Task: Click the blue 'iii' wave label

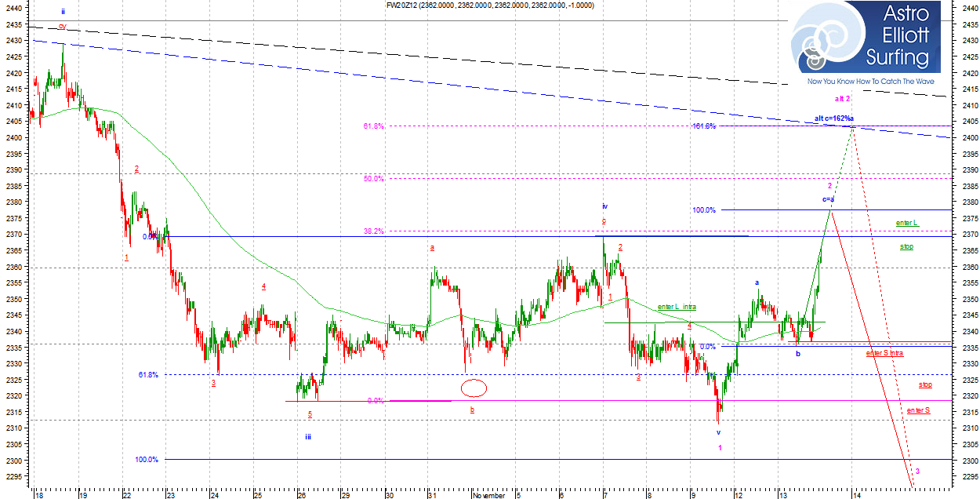Action: click(x=309, y=438)
